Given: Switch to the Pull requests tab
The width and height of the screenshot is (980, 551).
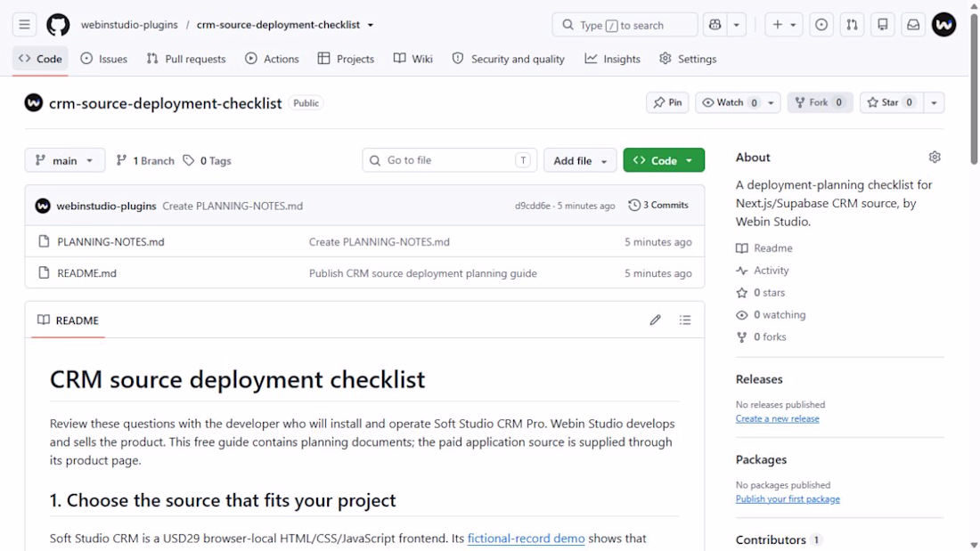Looking at the screenshot, I should click(185, 59).
